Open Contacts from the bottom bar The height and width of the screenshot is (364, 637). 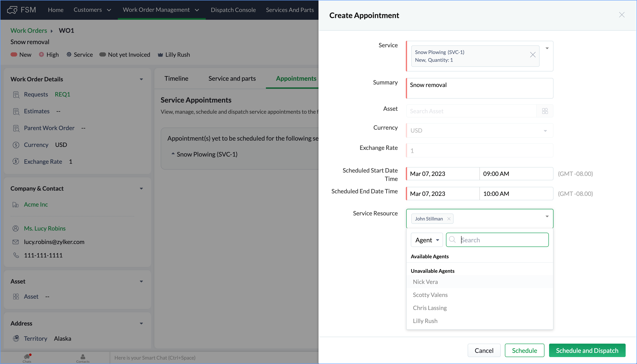click(x=83, y=358)
